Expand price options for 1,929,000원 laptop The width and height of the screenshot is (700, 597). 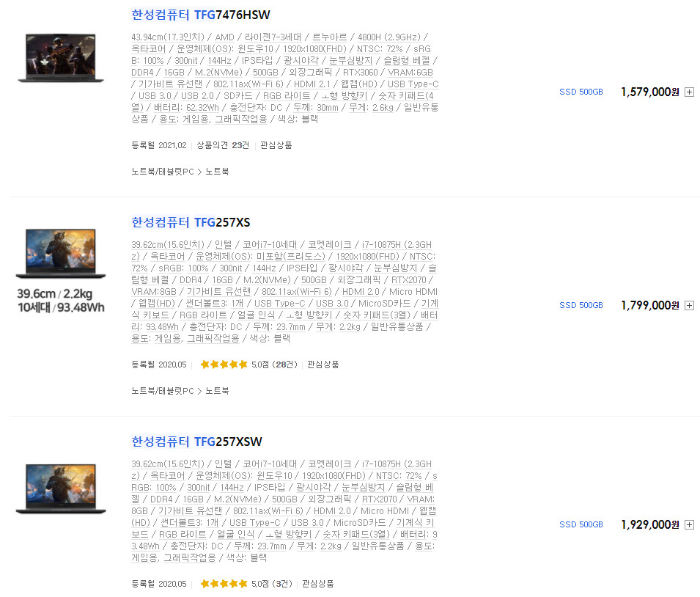[x=689, y=524]
